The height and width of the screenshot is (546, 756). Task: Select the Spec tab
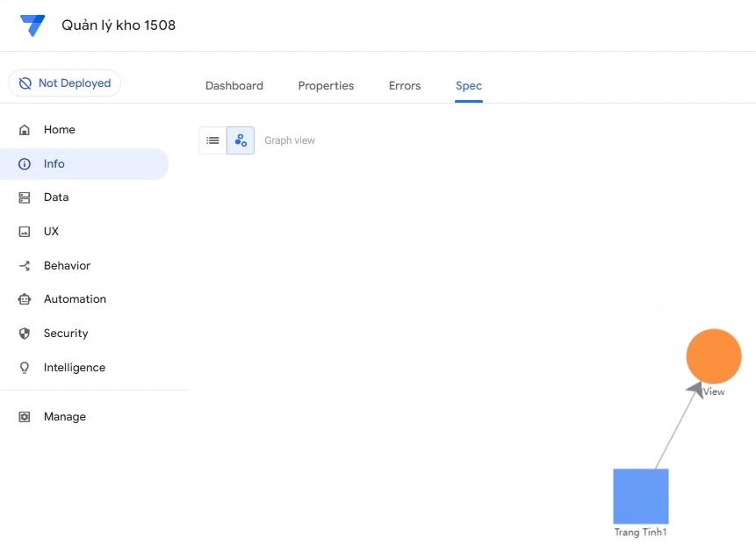[x=469, y=86]
